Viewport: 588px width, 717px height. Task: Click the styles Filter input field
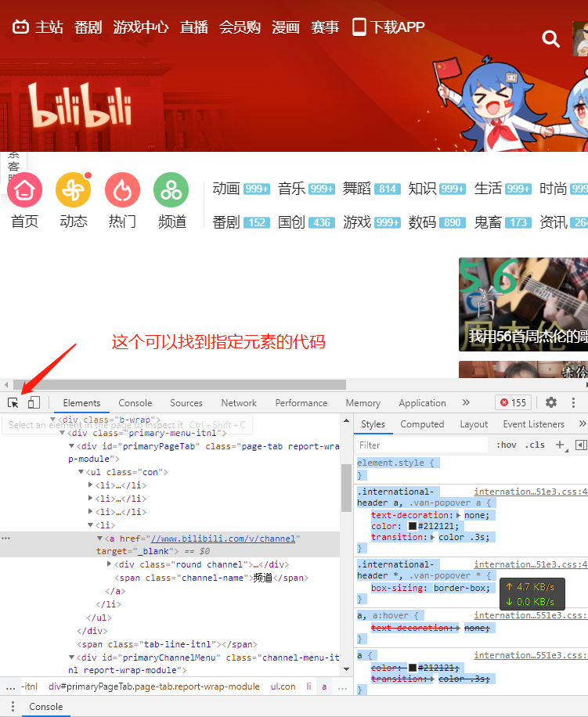(421, 445)
